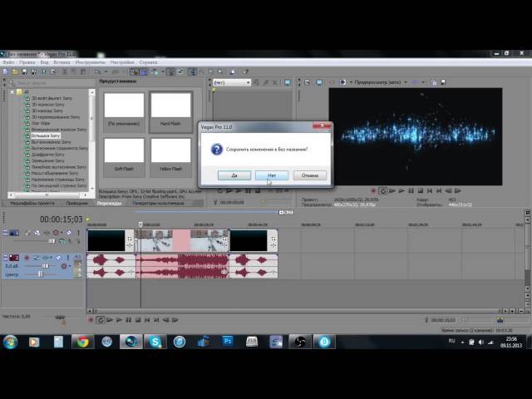Screen dimensions: 532x399
Task: Open the trimmer external monitor icon
Action: coord(288,82)
